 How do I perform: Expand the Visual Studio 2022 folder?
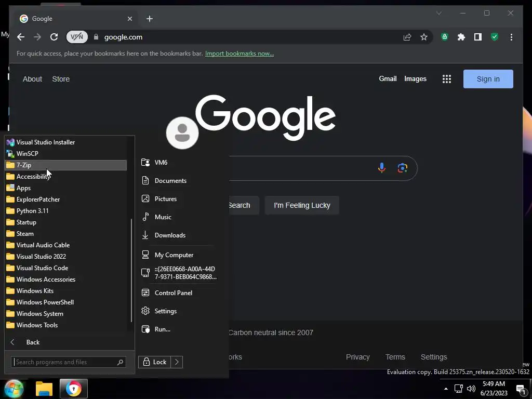point(66,257)
